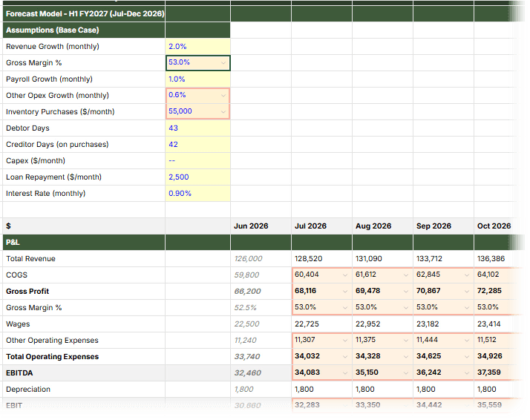Click the Inventory Purchases ($/month) label

60,112
